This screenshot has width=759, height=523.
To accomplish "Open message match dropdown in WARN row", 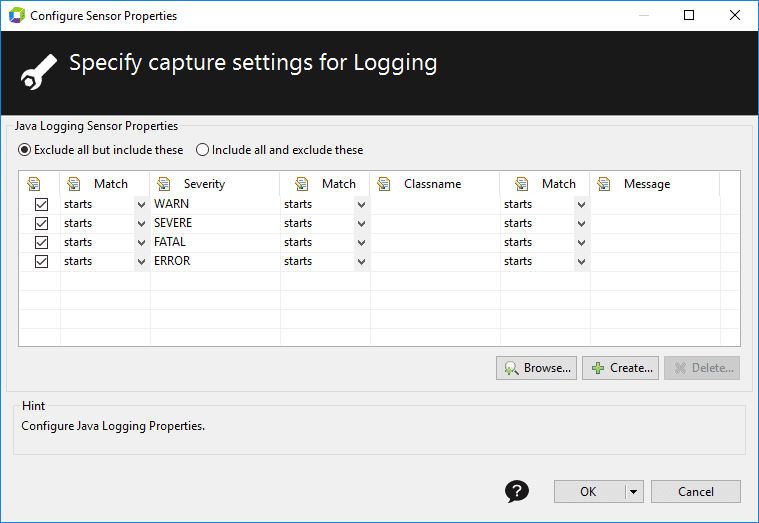I will pyautogui.click(x=581, y=205).
